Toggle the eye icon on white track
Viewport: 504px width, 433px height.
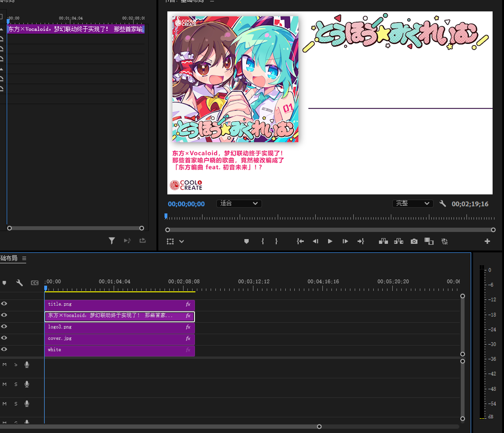4,349
